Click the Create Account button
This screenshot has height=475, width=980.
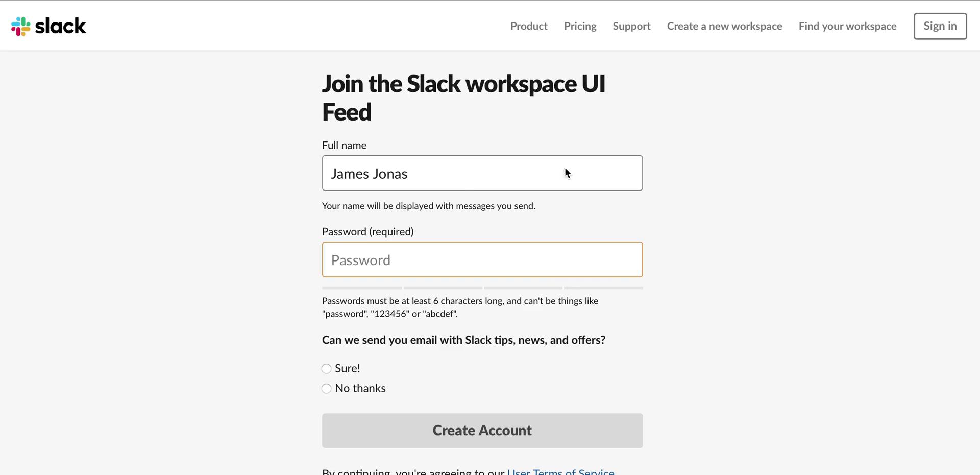click(x=482, y=431)
